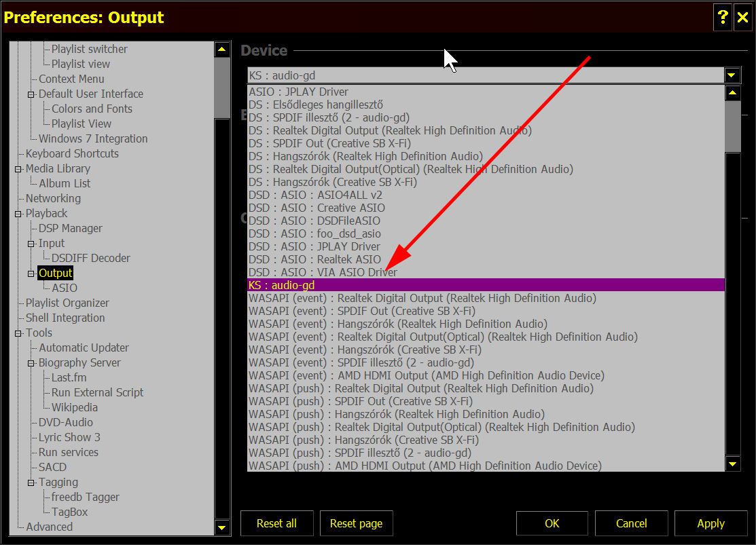The width and height of the screenshot is (756, 545).
Task: Open TagBox preferences
Action: click(69, 512)
